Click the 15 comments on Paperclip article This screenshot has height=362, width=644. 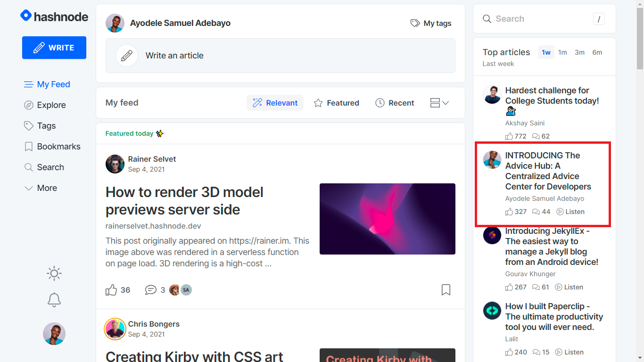[x=541, y=352]
